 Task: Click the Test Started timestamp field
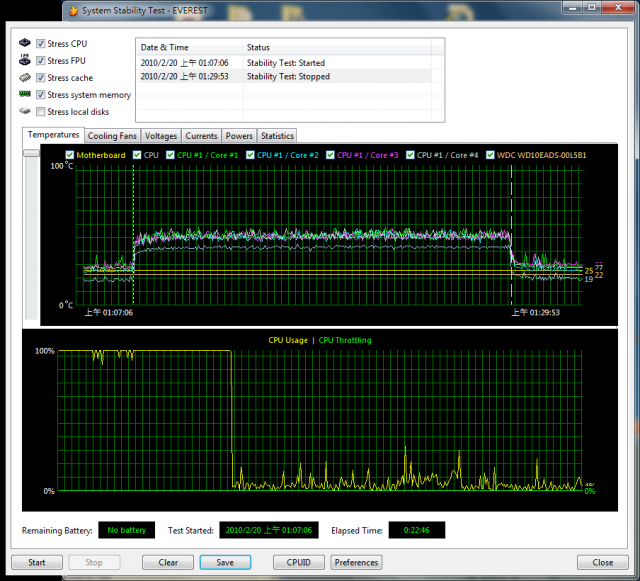(x=269, y=530)
